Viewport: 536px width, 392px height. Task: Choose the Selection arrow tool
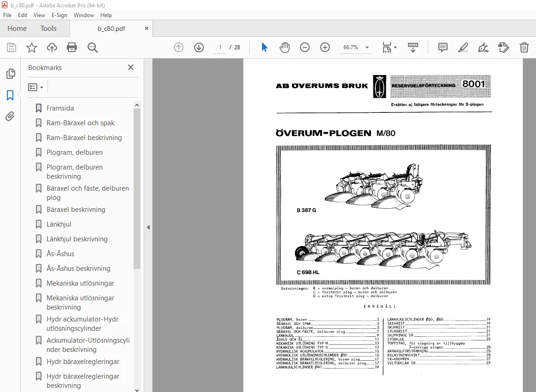264,47
